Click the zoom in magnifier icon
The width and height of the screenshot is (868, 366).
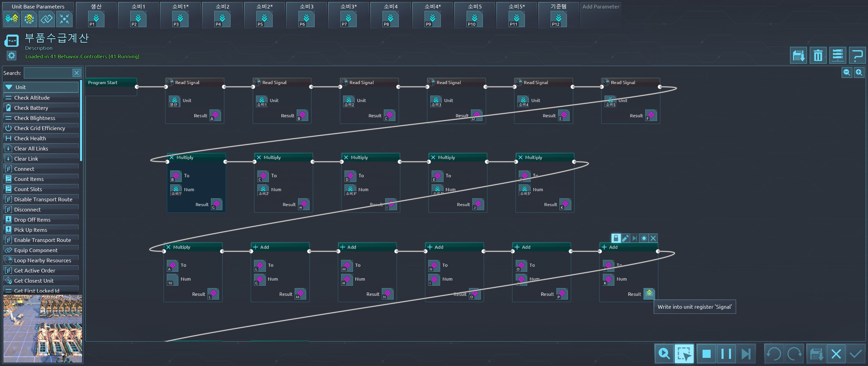pyautogui.click(x=859, y=72)
